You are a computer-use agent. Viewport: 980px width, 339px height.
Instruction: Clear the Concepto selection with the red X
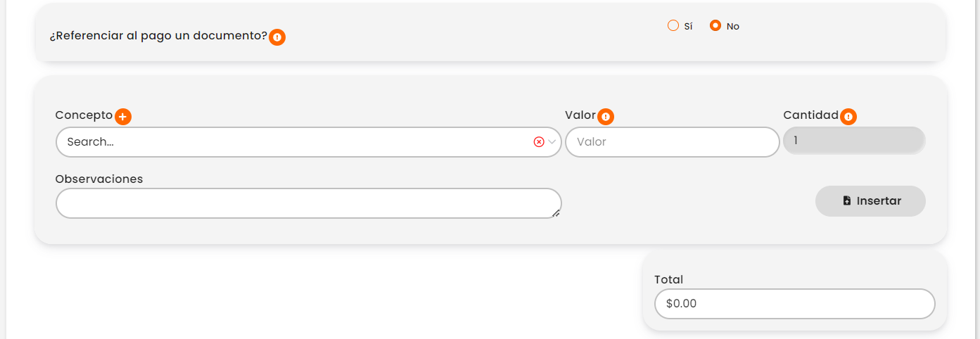point(539,142)
